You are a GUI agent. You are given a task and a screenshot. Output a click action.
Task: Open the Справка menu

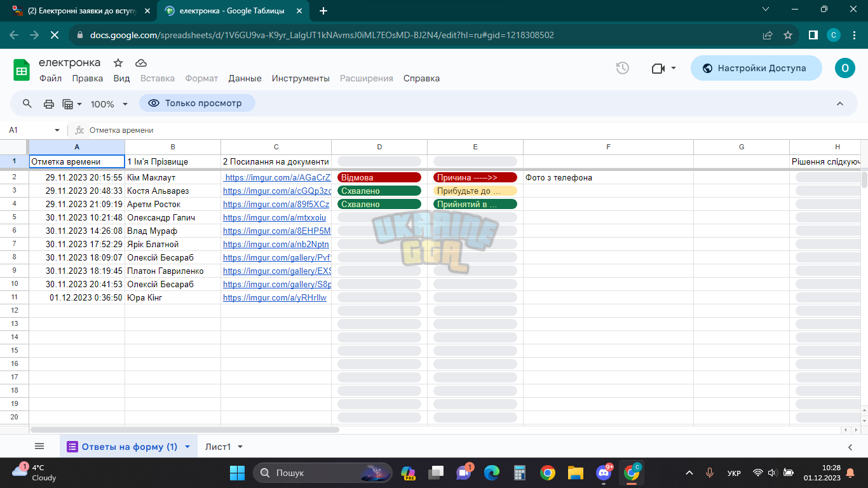tap(421, 78)
